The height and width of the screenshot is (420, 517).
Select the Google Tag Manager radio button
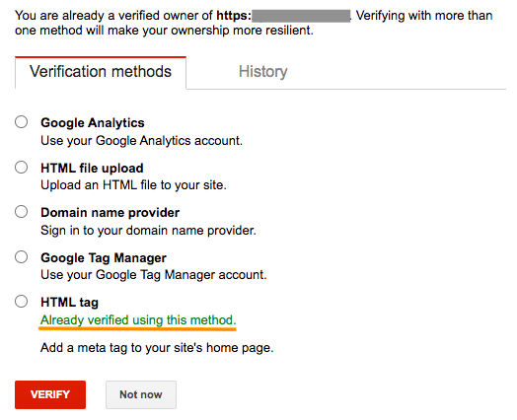(x=22, y=257)
